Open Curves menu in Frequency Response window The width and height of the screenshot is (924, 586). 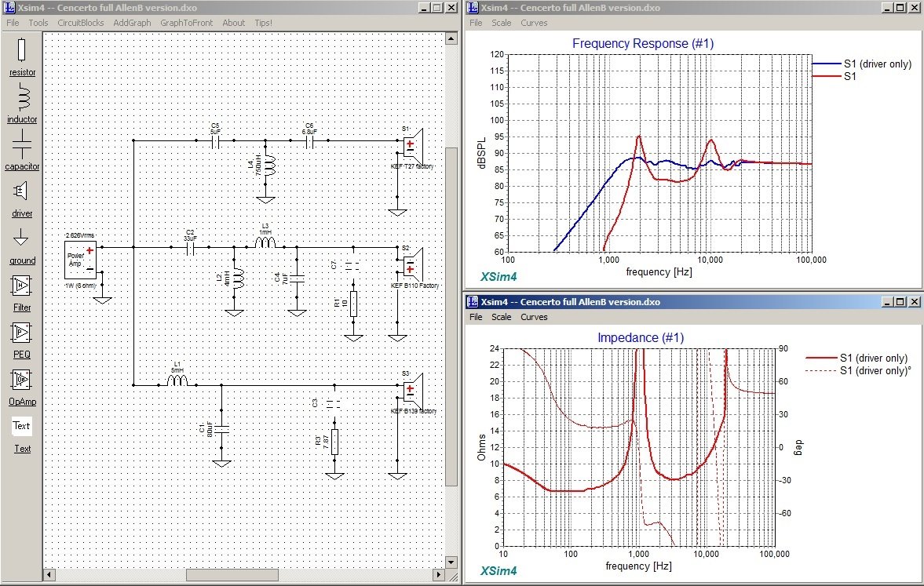tap(534, 23)
